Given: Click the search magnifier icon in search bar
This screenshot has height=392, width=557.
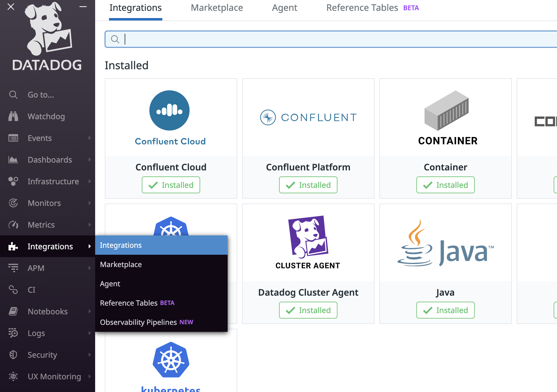Looking at the screenshot, I should [x=115, y=39].
